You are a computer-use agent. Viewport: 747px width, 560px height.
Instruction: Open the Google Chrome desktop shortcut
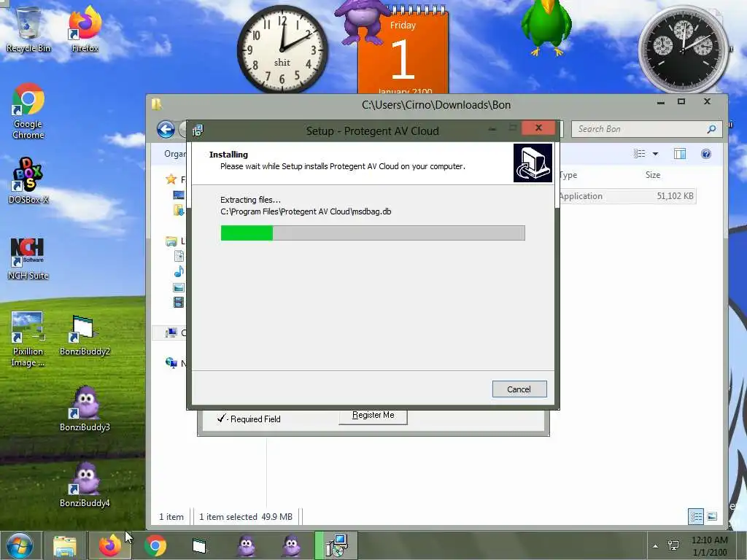pos(28,111)
